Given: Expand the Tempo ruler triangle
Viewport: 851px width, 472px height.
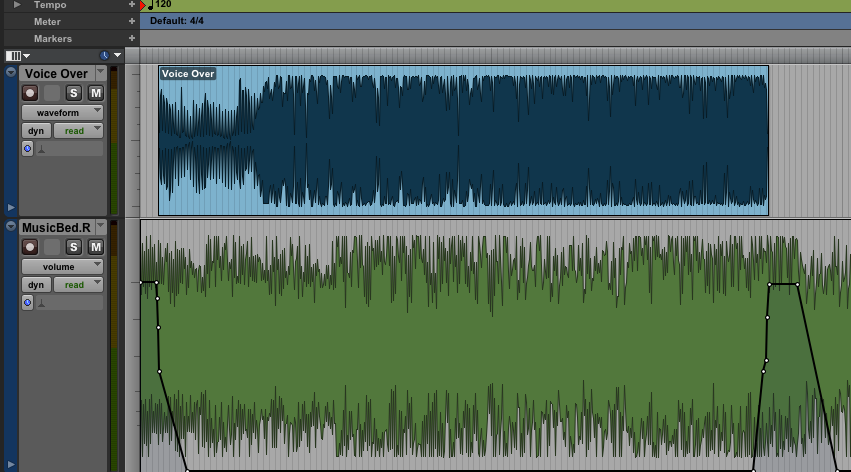Looking at the screenshot, I should [17, 5].
